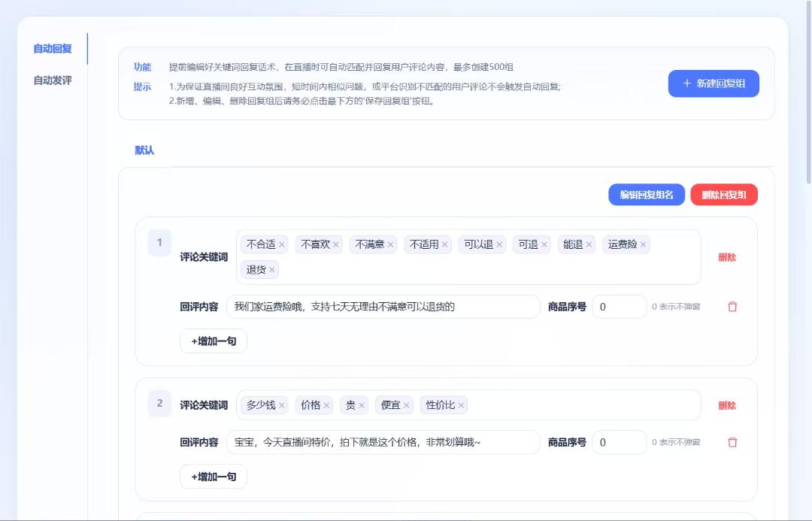Screen dimensions: 812x521
Task: Open the 自动回复 sidebar tab
Action: click(x=53, y=49)
